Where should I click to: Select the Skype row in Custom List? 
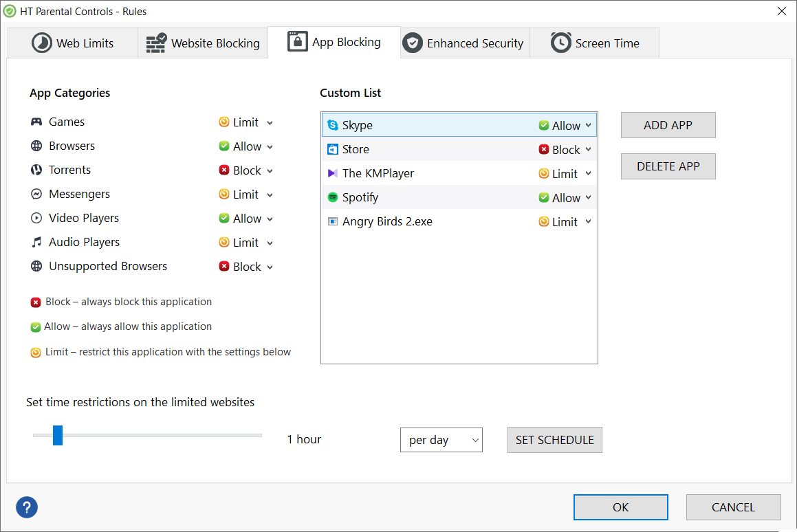click(459, 125)
